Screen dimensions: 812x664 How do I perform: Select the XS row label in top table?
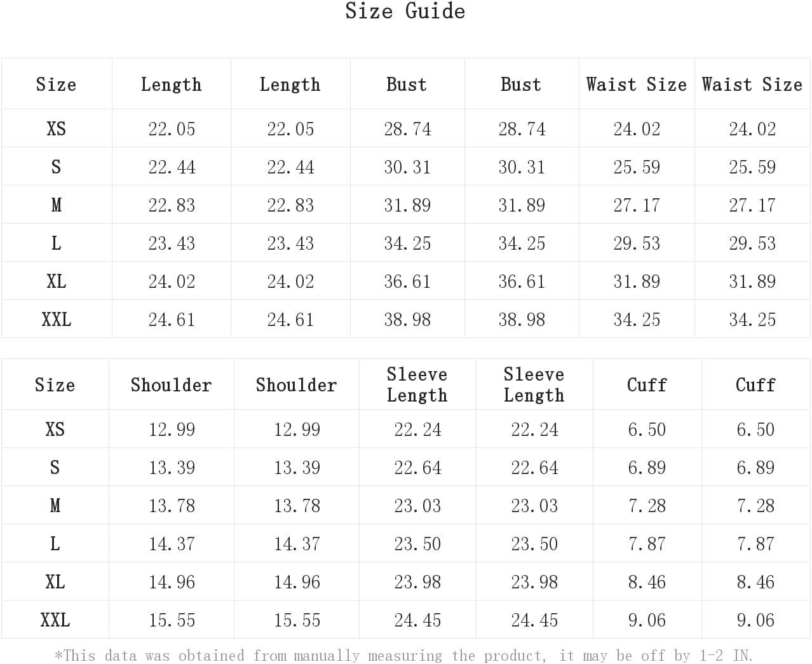(57, 129)
